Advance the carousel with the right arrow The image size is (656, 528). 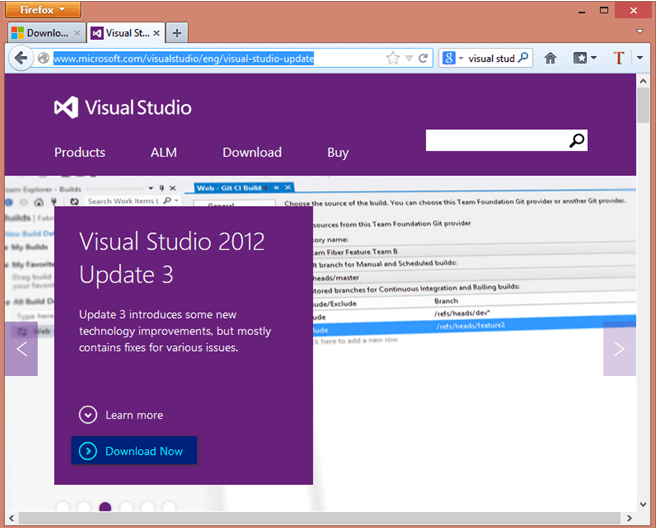click(619, 349)
